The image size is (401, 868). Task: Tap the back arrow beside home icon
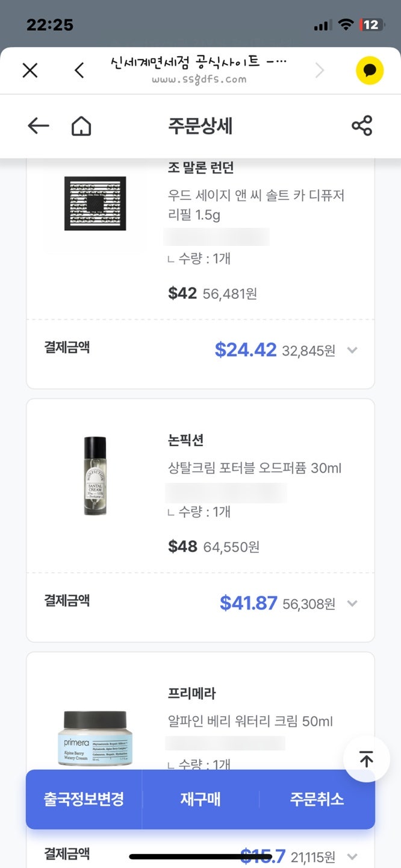39,126
